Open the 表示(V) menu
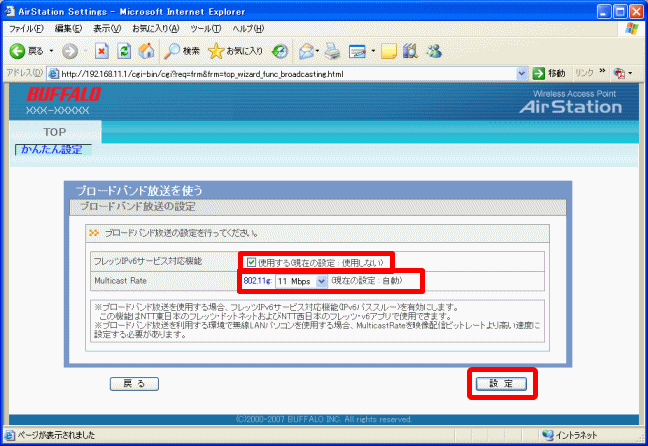The height and width of the screenshot is (446, 648). coord(108,28)
